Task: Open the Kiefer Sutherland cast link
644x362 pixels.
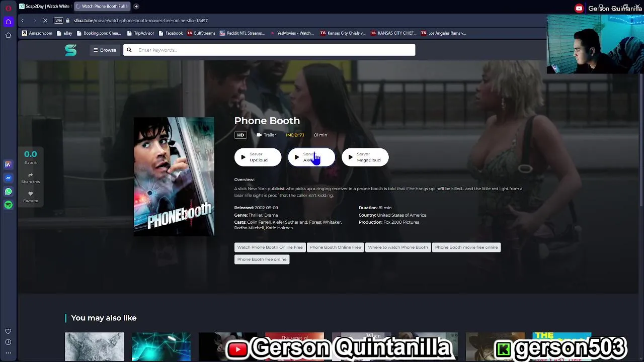Action: 290,222
